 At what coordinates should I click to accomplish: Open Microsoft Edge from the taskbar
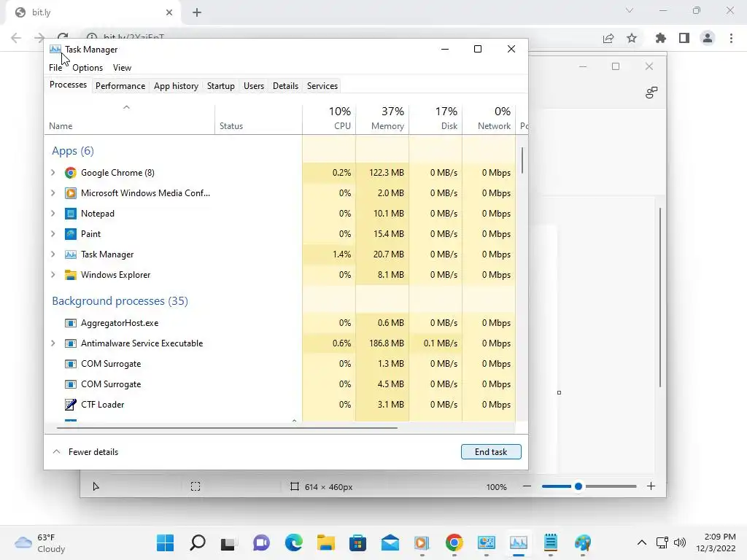point(294,542)
